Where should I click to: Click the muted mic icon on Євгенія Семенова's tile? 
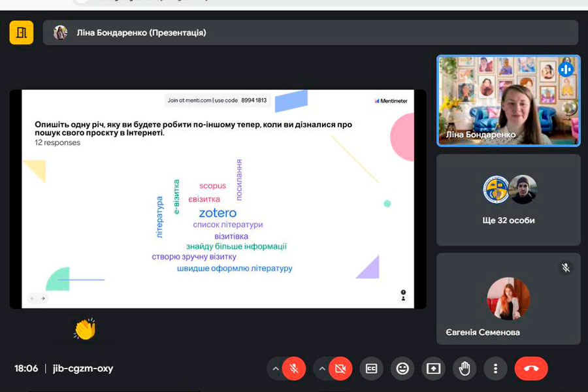pos(566,267)
